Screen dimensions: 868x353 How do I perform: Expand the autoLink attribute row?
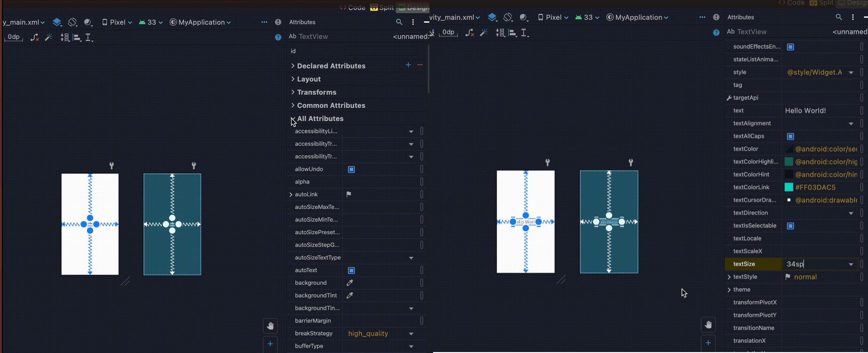291,194
